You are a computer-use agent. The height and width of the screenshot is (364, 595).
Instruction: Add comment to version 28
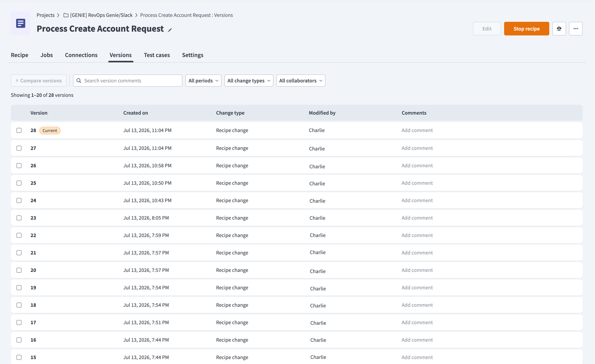pyautogui.click(x=417, y=131)
